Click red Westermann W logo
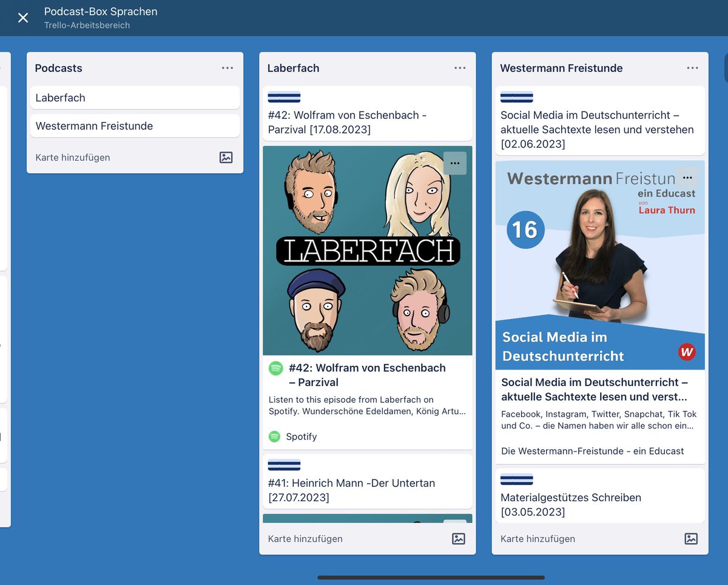 (x=687, y=352)
